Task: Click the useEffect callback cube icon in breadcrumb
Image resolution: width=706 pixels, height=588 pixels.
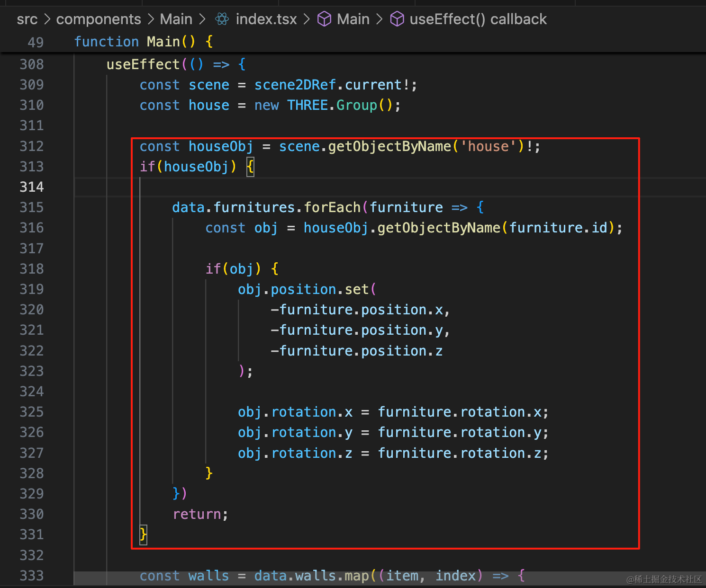Action: pos(397,19)
